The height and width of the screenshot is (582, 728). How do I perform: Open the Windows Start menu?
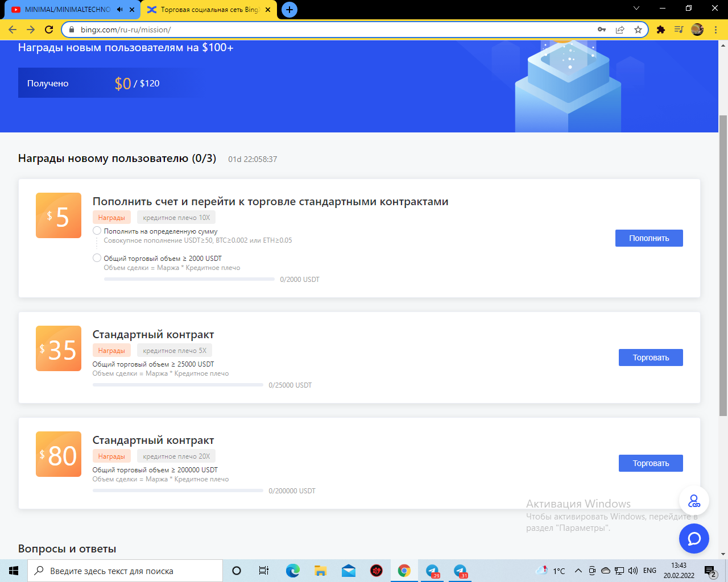click(14, 571)
